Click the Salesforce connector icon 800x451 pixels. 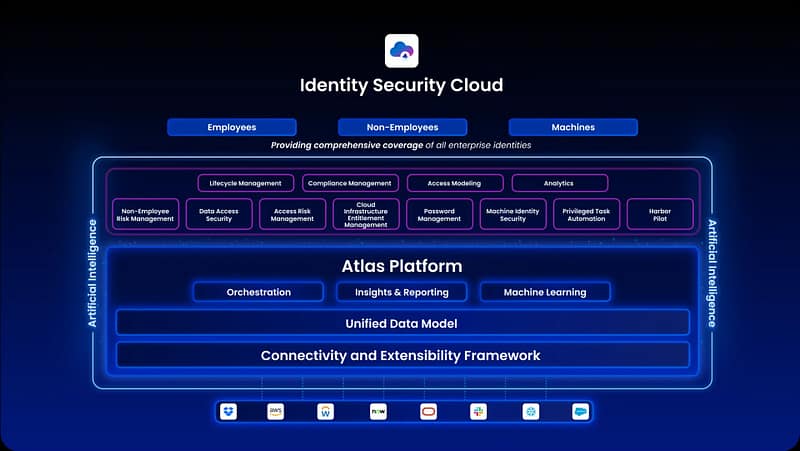[x=580, y=411]
